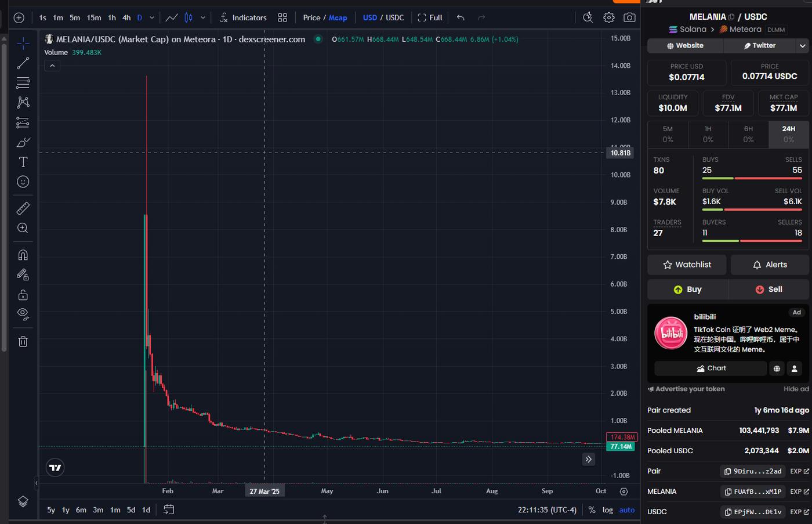
Task: Open the chart settings gear
Action: pos(608,17)
